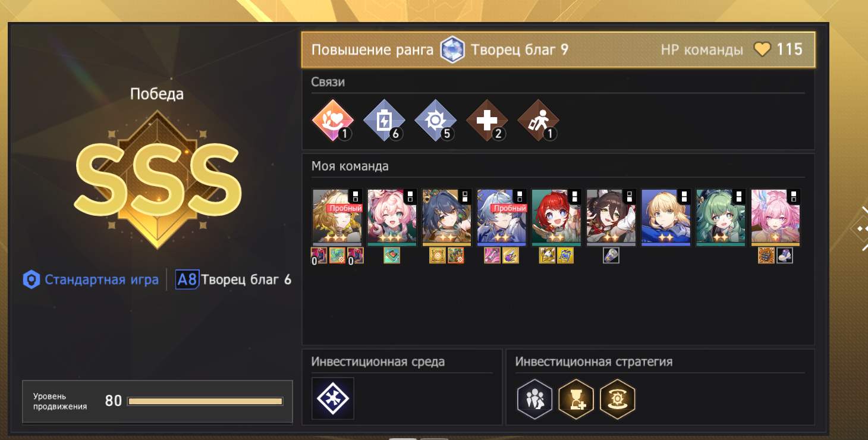Click the crystal icon beside Творец благ 9
The image size is (868, 440).
452,50
